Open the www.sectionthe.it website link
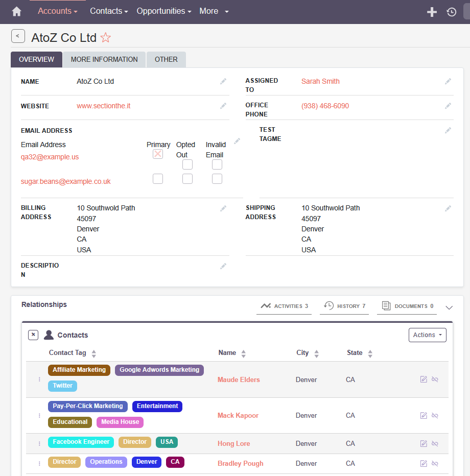Image resolution: width=470 pixels, height=476 pixels. pos(104,106)
